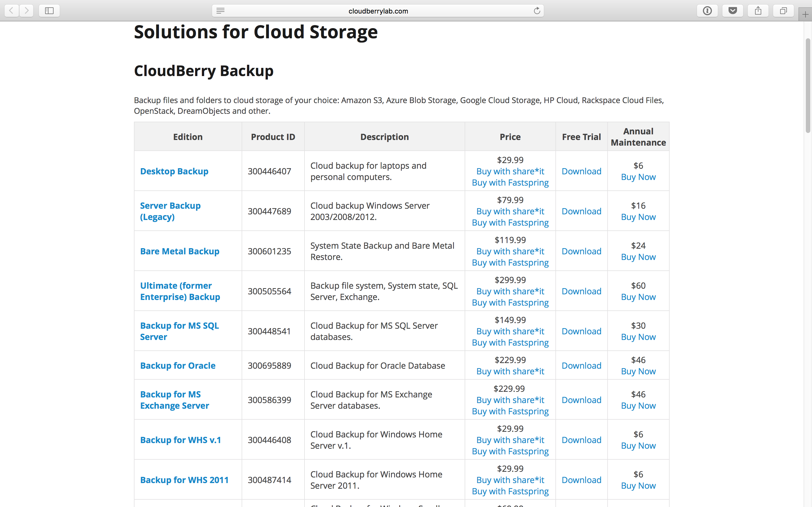Open Reader view icon in address bar
This screenshot has width=812, height=507.
(220, 11)
